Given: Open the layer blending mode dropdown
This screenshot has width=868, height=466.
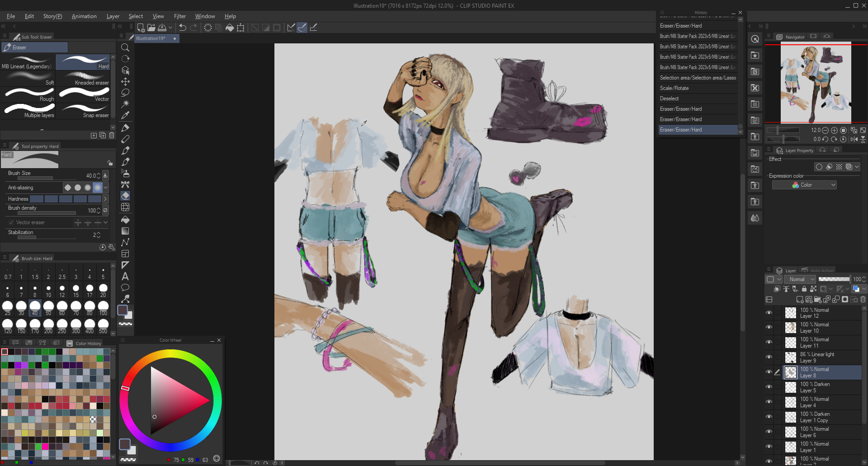Looking at the screenshot, I should pos(799,279).
